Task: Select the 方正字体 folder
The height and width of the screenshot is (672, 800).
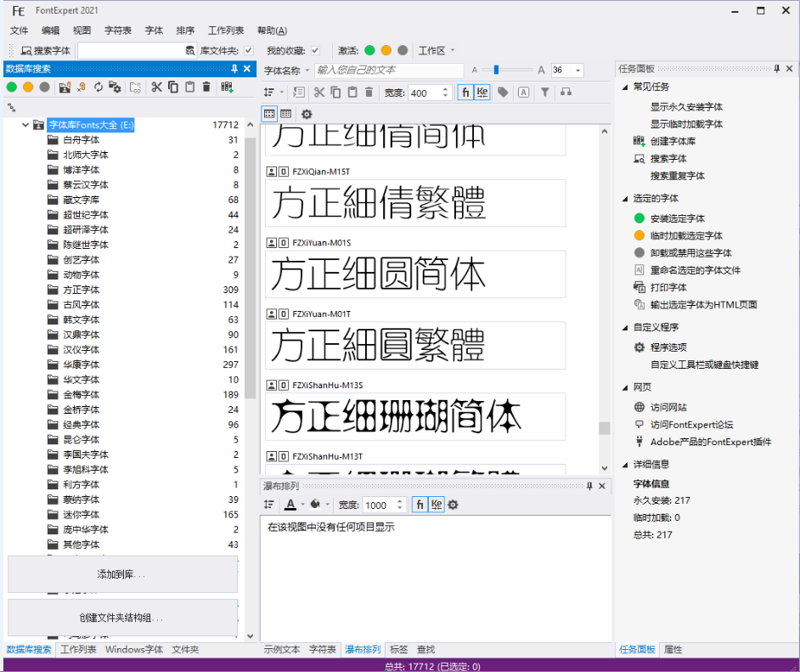Action: point(82,290)
